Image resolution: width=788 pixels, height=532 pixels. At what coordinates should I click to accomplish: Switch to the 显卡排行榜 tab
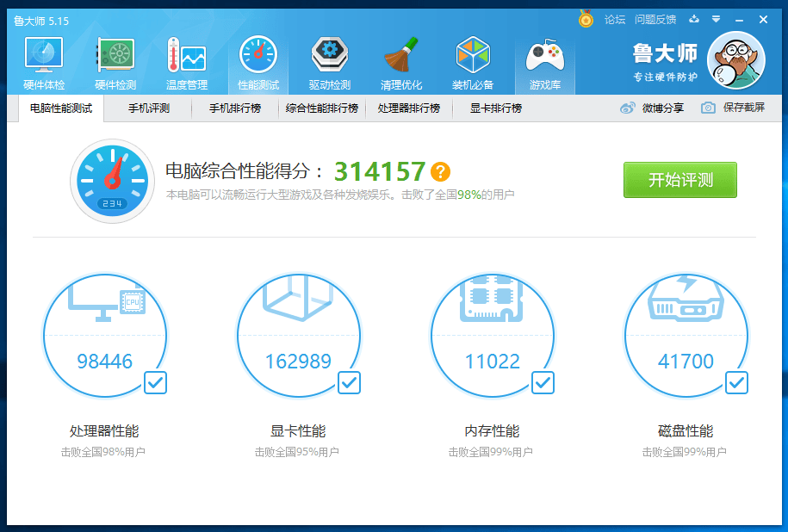point(496,108)
